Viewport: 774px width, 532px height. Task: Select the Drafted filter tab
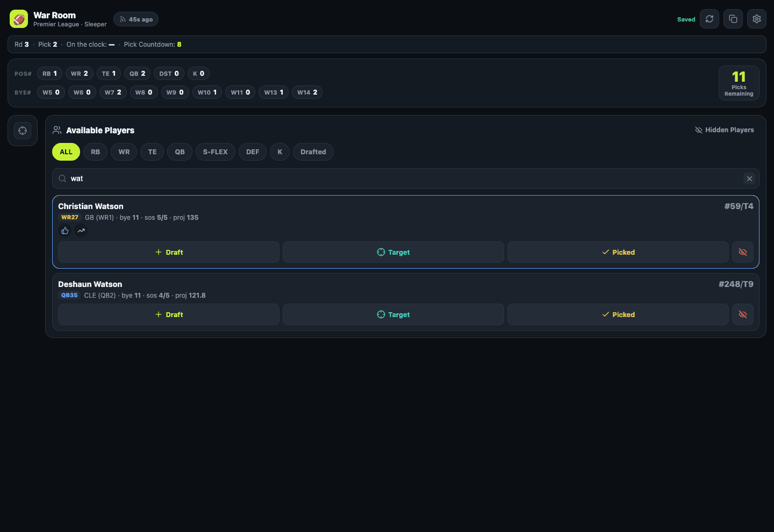[x=313, y=152]
